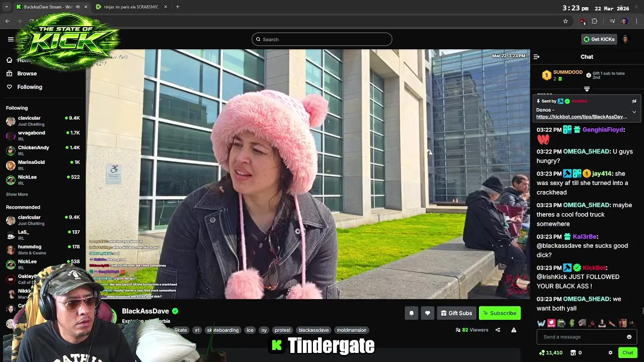Image resolution: width=644 pixels, height=362 pixels.
Task: Click the protest tag
Action: (x=283, y=330)
